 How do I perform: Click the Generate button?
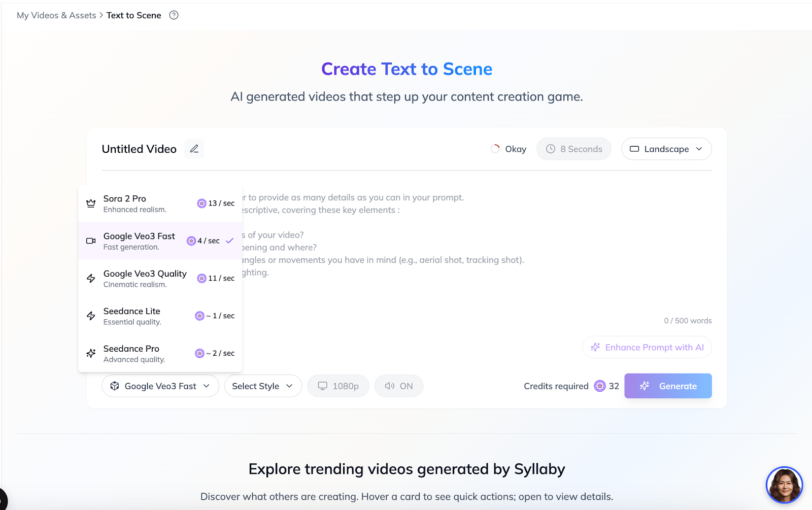668,386
